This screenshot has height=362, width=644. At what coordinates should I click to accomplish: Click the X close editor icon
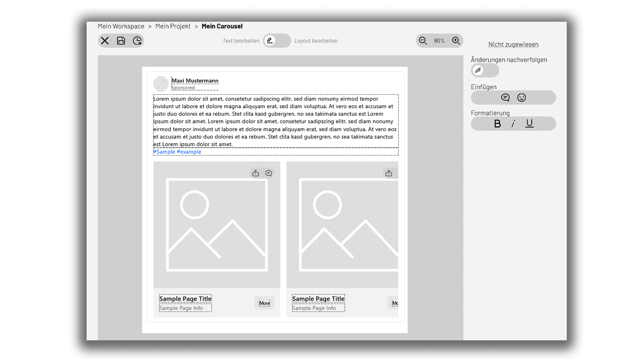pyautogui.click(x=105, y=41)
